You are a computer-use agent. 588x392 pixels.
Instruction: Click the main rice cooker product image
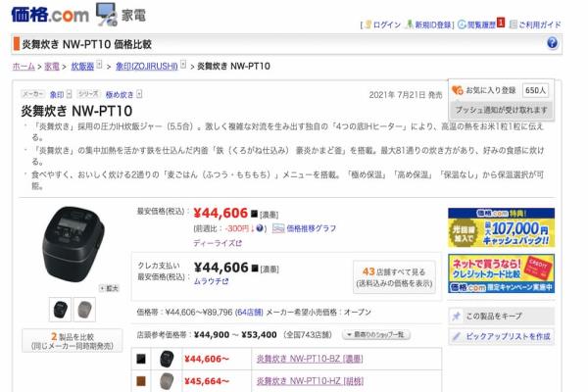point(73,244)
